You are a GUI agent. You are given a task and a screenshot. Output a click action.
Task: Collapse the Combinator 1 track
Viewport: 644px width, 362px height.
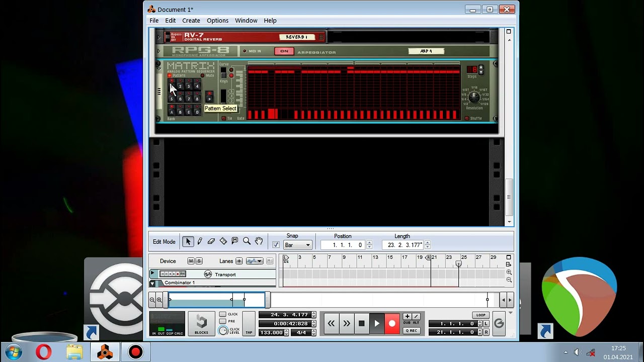click(x=152, y=283)
